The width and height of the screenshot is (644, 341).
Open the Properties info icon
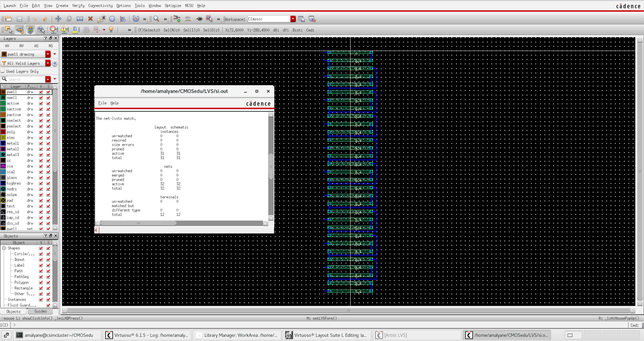coord(112,19)
